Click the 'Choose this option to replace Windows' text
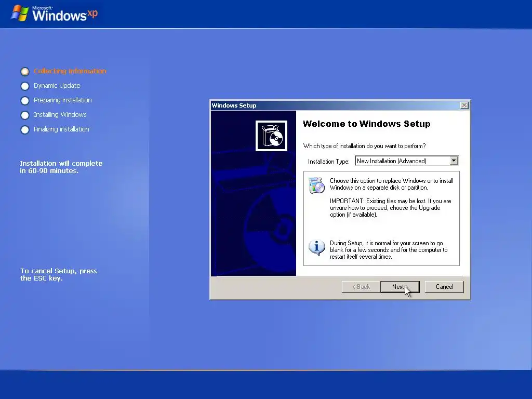The width and height of the screenshot is (532, 399). click(392, 184)
